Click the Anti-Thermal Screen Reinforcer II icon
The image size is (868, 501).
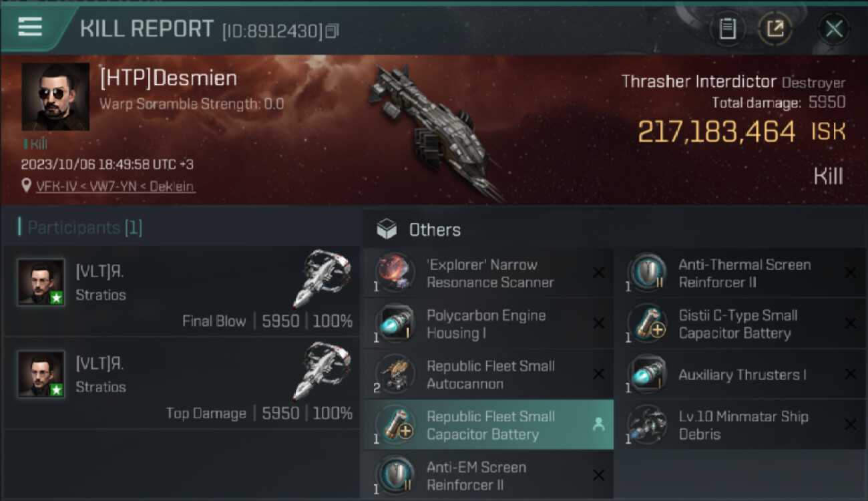pos(646,273)
